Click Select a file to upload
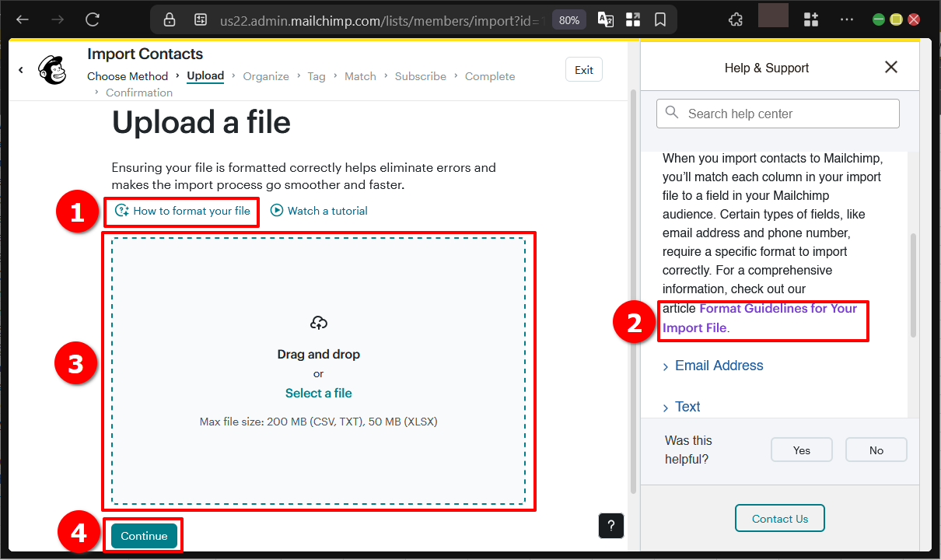The width and height of the screenshot is (941, 560). 318,393
